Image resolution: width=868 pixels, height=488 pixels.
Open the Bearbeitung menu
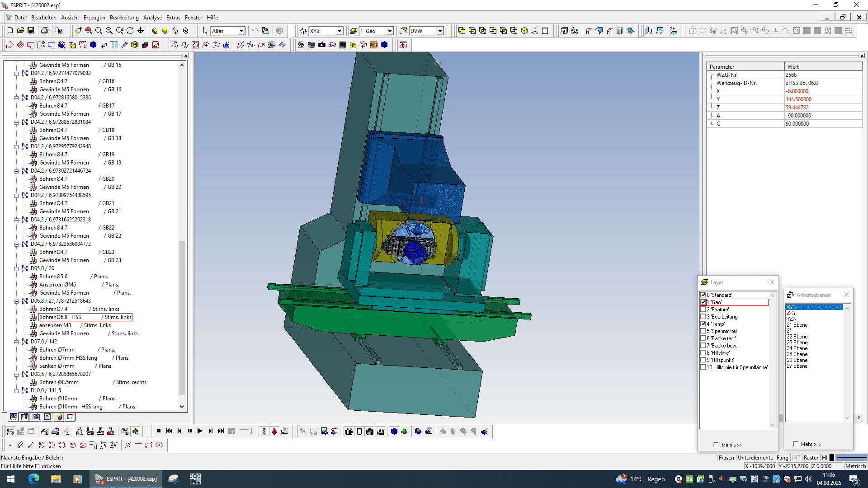(124, 18)
